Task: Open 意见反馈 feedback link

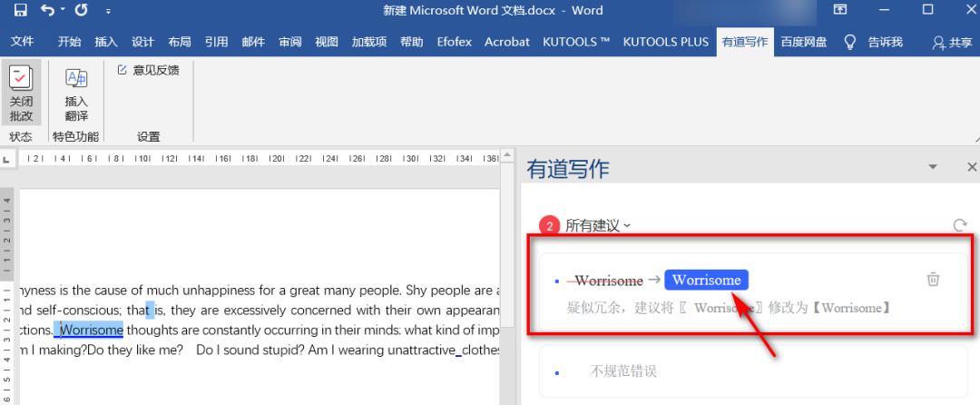Action: [149, 70]
